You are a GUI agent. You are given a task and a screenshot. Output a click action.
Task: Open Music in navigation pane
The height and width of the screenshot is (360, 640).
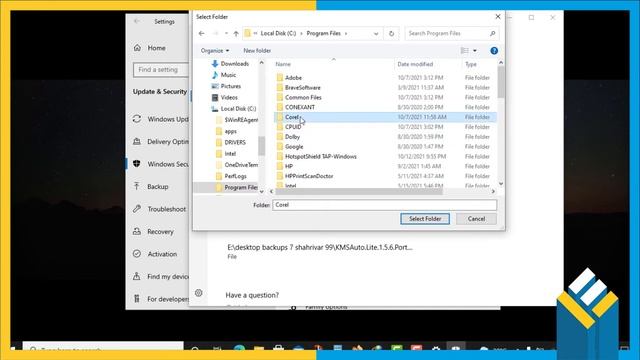pos(224,75)
